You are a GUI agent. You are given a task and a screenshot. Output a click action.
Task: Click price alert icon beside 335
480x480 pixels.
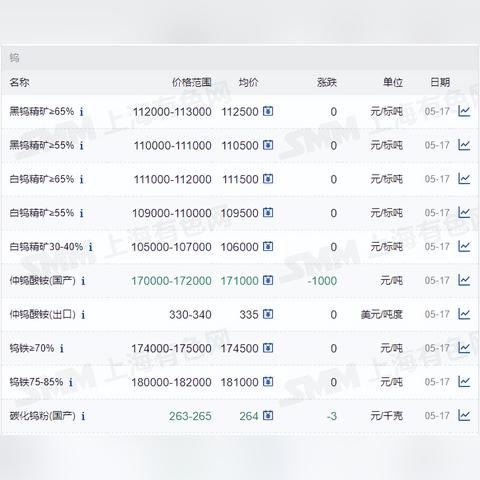point(268,314)
